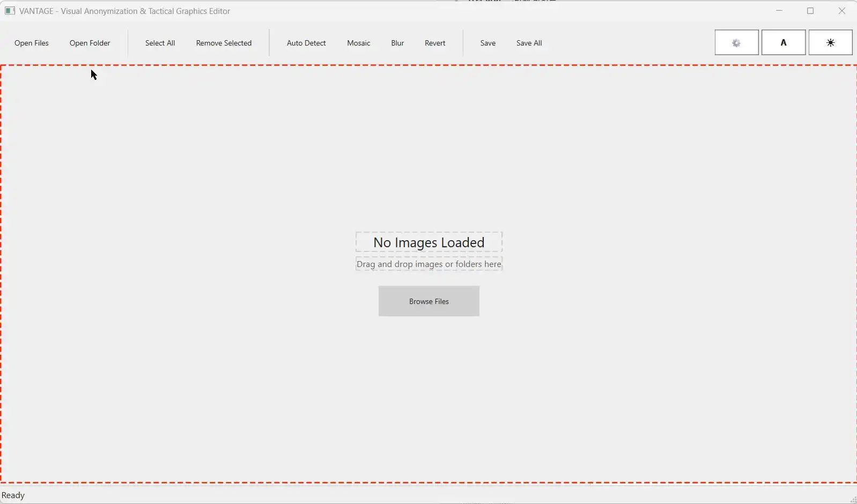The height and width of the screenshot is (504, 857).
Task: Choose Open Folder from the toolbar
Action: pyautogui.click(x=90, y=43)
